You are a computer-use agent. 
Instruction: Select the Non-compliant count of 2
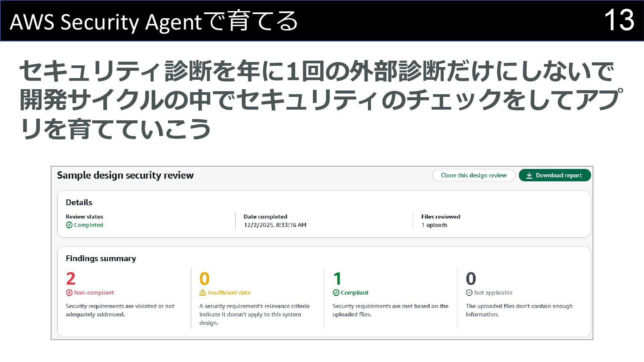click(x=71, y=279)
